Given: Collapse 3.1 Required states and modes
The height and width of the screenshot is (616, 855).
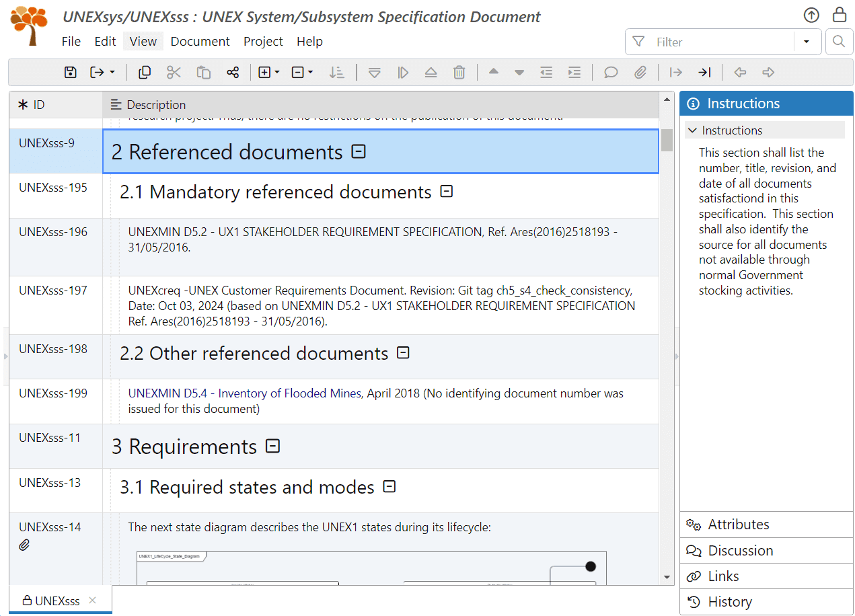Looking at the screenshot, I should coord(389,486).
